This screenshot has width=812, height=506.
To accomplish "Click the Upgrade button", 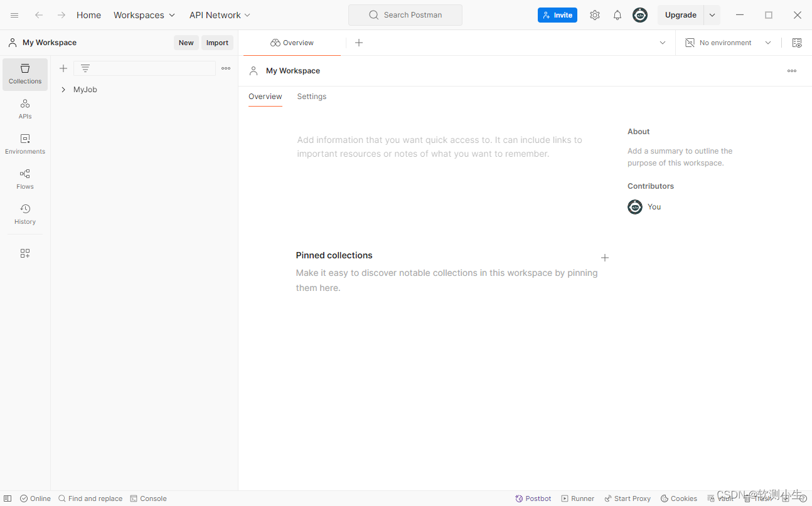I will (x=681, y=15).
